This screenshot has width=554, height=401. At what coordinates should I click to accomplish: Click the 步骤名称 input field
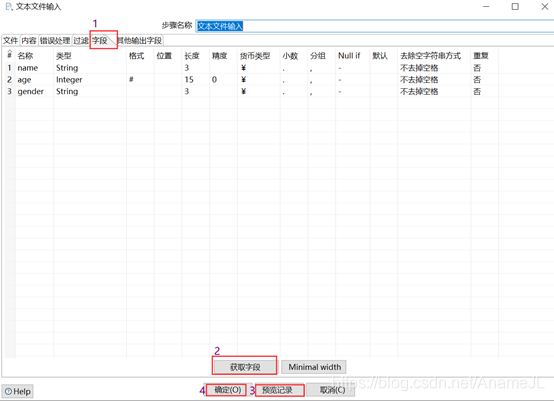[375, 26]
